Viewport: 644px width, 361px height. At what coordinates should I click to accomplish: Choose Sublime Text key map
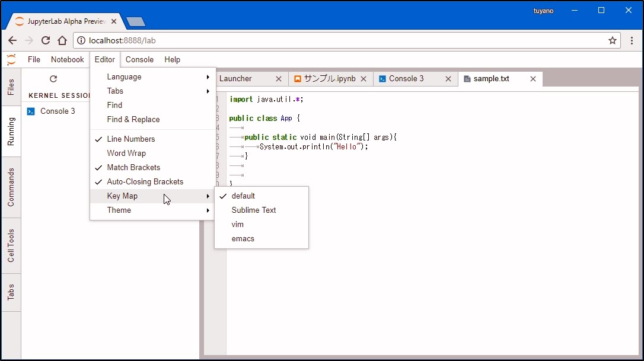tap(254, 210)
